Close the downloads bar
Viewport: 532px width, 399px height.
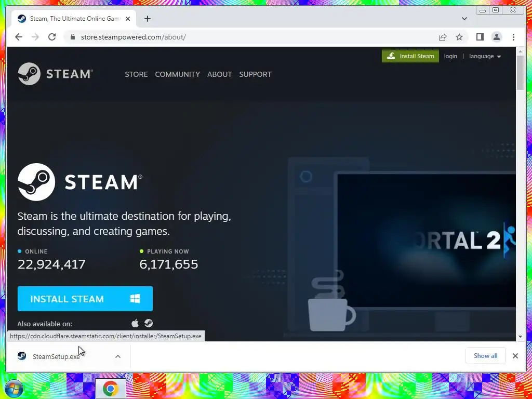515,356
